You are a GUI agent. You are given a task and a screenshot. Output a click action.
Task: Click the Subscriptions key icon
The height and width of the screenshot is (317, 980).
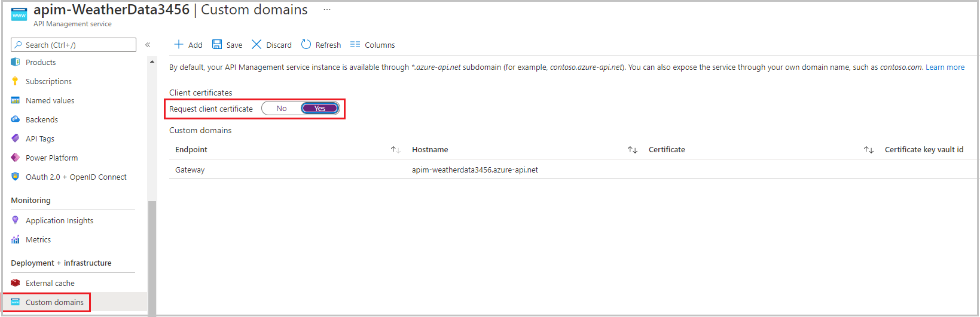pyautogui.click(x=16, y=81)
